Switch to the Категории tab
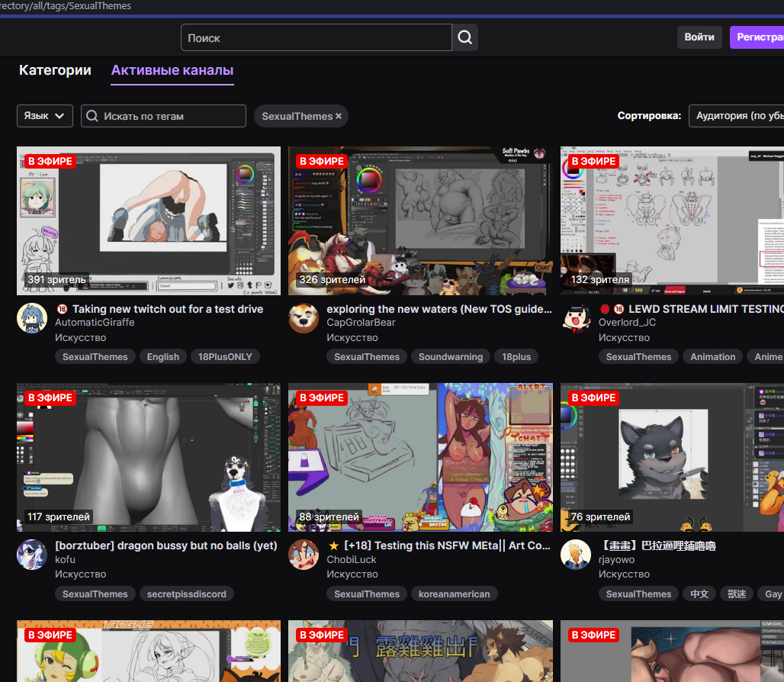Image resolution: width=784 pixels, height=682 pixels. [55, 70]
